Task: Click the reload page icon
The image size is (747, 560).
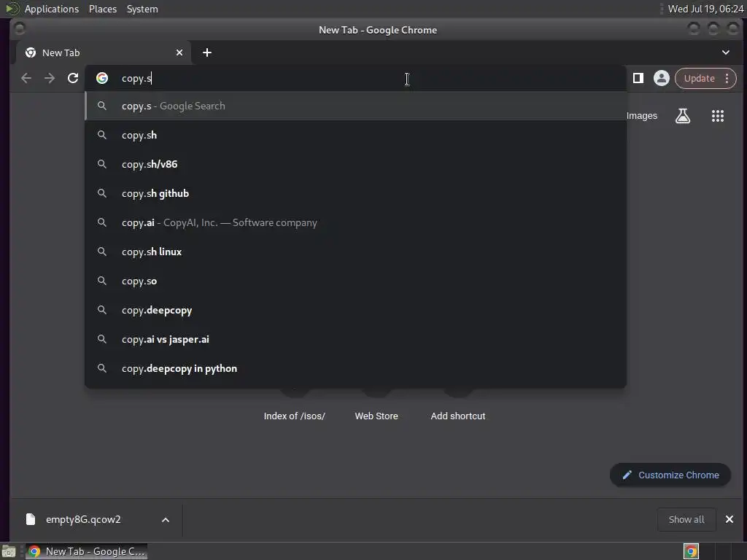Action: click(x=73, y=78)
